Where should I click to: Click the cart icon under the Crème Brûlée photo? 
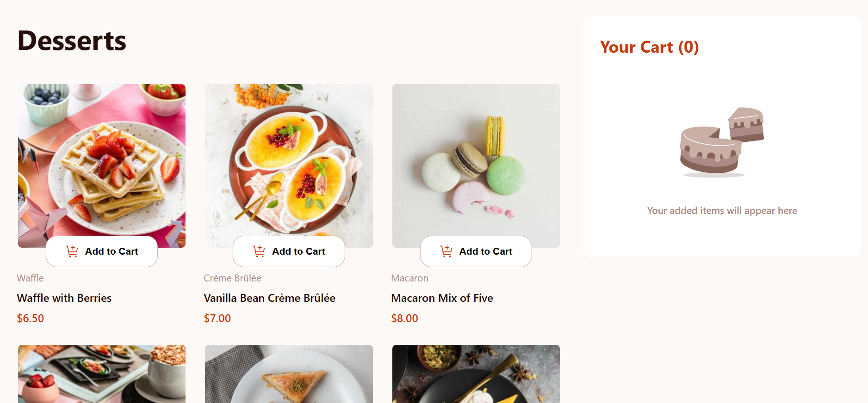pos(259,251)
